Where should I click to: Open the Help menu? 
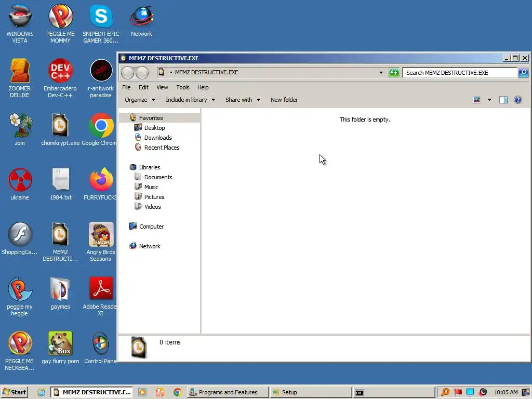point(203,87)
